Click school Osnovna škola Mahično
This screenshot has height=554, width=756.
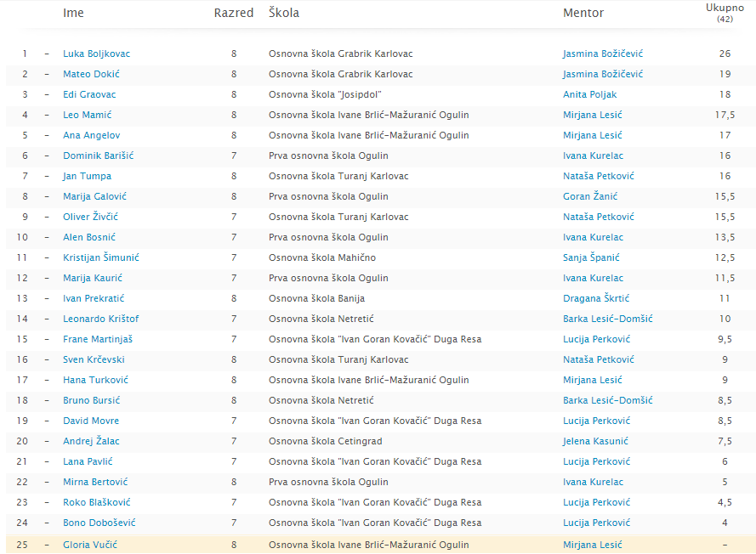coord(322,257)
